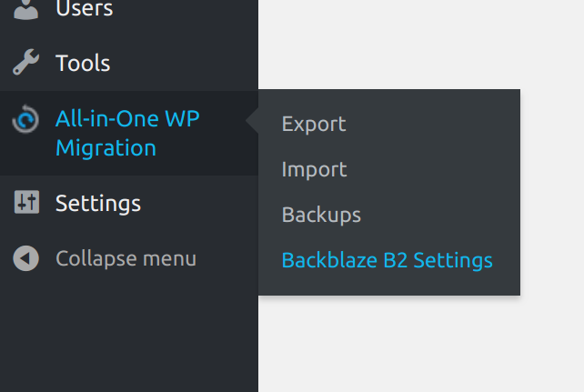584x392 pixels.
Task: Click the Settings sliders icon
Action: point(25,203)
